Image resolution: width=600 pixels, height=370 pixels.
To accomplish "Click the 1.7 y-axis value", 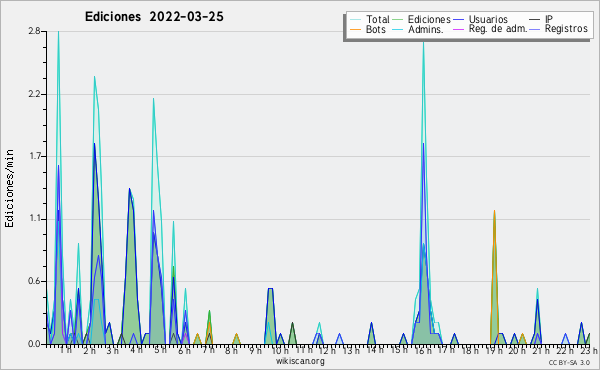I will (34, 156).
